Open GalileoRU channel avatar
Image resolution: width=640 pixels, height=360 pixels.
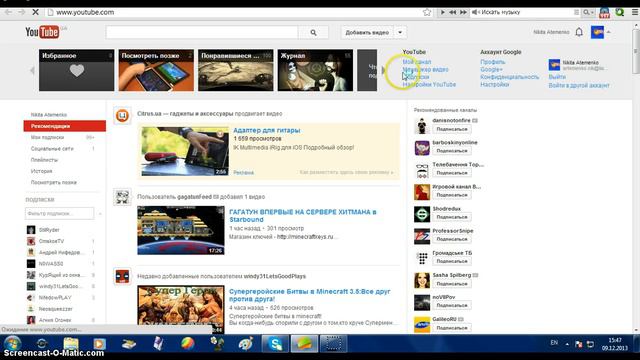pos(422,324)
